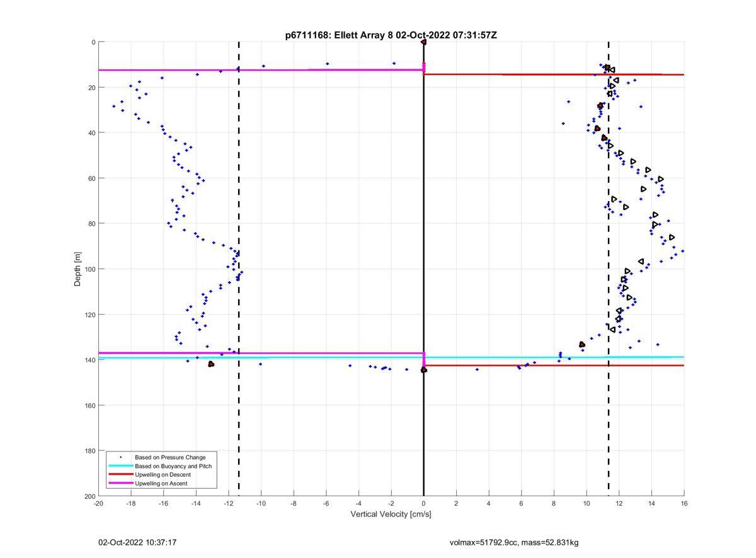The image size is (756, 558).
Task: Click the triangle marker near 15 cm/s at 86 m
Action: point(672,238)
